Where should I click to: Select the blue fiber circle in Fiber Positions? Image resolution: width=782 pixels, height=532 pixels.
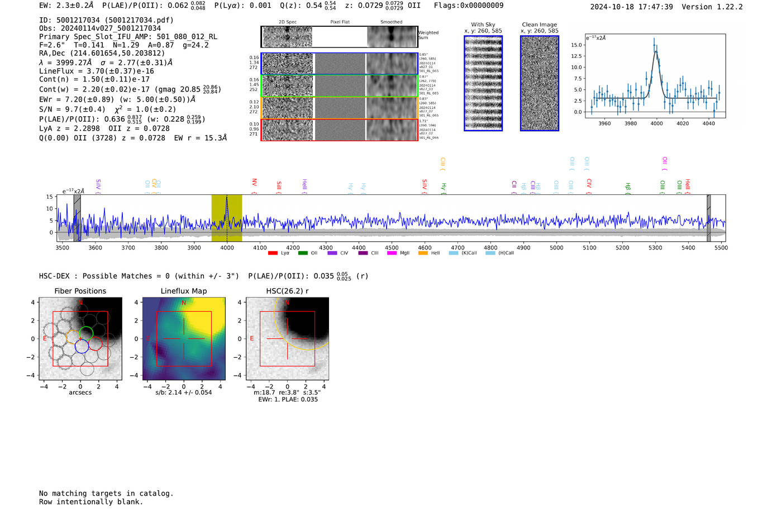(82, 346)
